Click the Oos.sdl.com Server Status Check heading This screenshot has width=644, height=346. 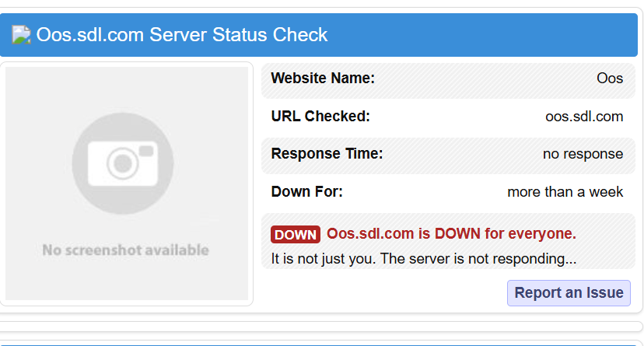point(182,35)
